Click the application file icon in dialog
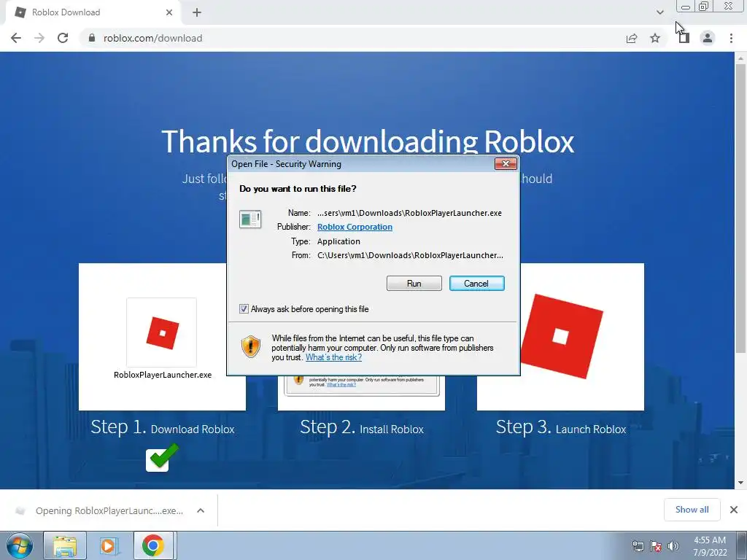747x560 pixels. [x=250, y=219]
